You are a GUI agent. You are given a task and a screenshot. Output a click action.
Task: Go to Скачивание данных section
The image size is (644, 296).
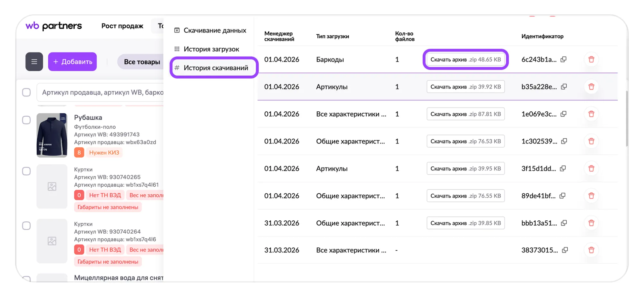(214, 30)
